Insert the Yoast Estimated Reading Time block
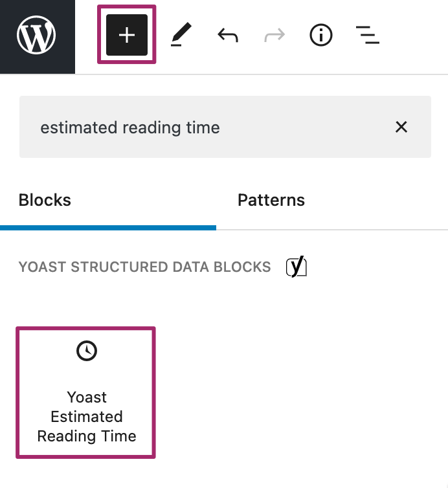Screen dimensions: 448x488 [x=86, y=392]
